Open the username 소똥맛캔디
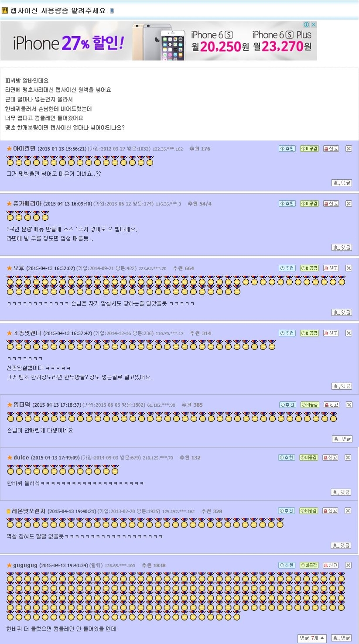This screenshot has width=359, height=644. 27,333
